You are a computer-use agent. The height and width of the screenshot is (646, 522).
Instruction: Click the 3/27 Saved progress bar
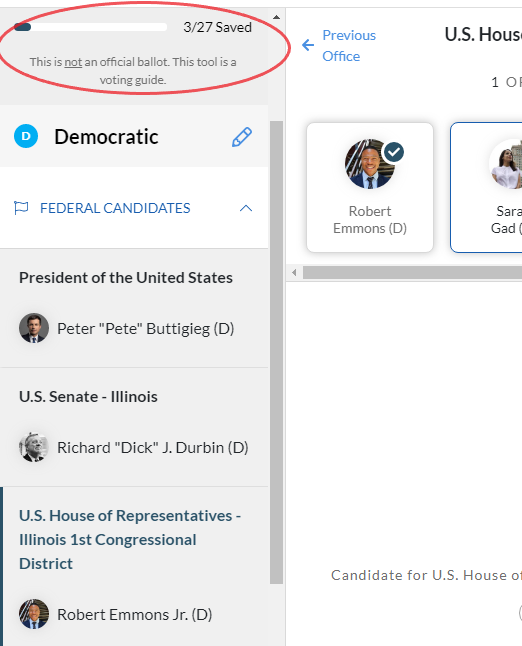pos(90,27)
